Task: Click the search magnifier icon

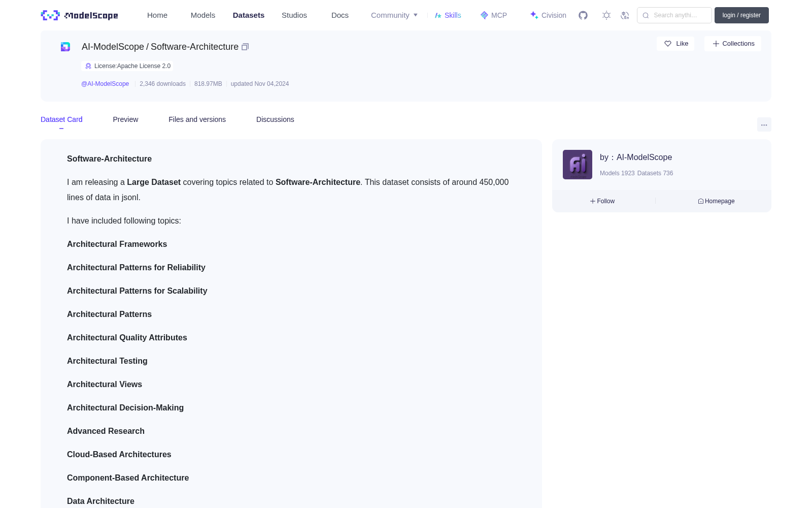Action: pos(646,15)
